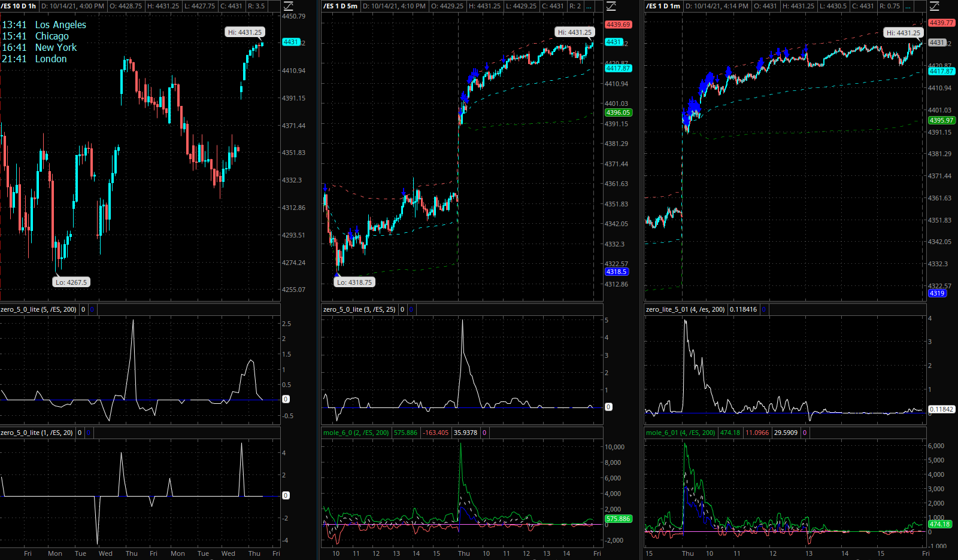Select zero_5_0_lite (1, /ES, 20) study label

click(x=37, y=433)
